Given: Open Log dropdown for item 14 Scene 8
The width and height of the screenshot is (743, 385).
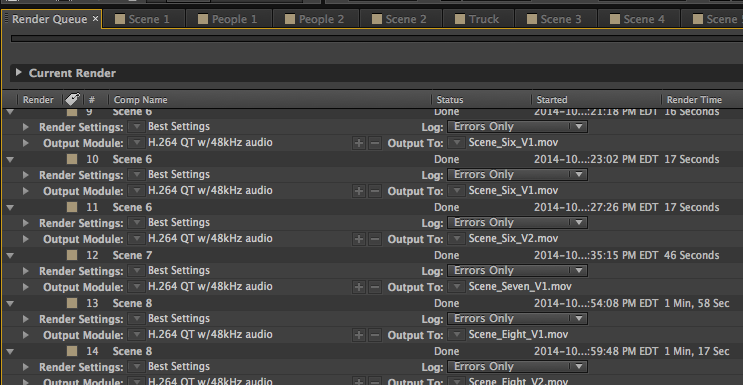Looking at the screenshot, I should [x=517, y=366].
